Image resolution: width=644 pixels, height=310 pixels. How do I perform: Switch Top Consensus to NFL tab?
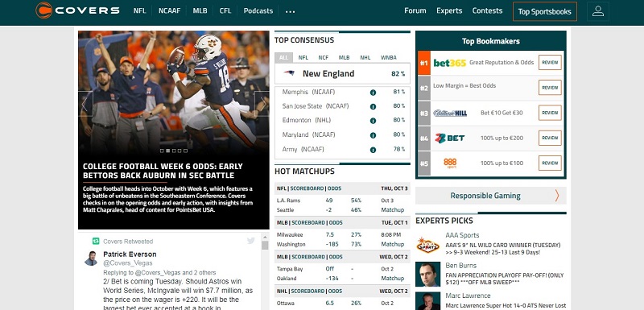point(303,57)
